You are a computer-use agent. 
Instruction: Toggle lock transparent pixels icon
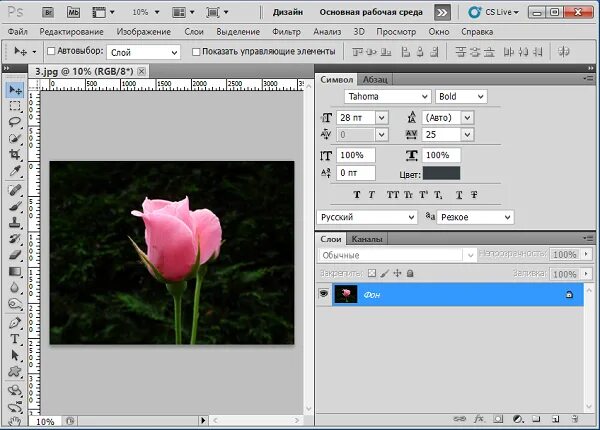[x=372, y=273]
